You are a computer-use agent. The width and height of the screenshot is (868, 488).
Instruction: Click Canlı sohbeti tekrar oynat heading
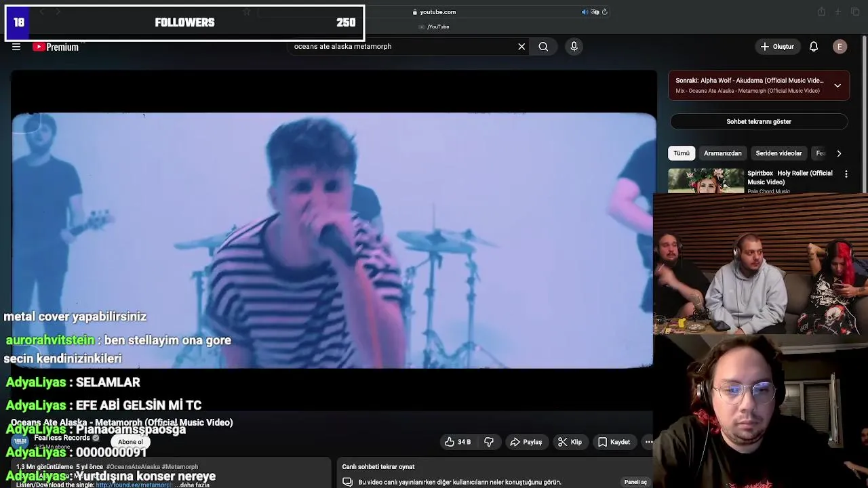pos(378,467)
